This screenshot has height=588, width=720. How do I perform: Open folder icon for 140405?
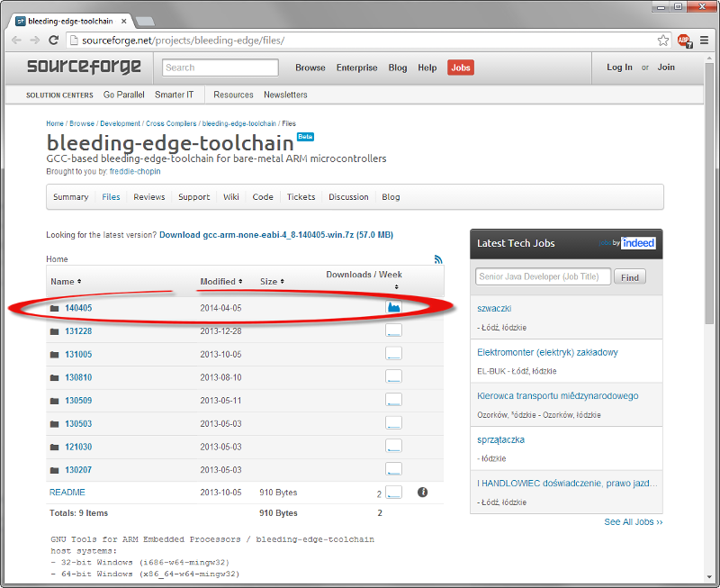(x=55, y=308)
